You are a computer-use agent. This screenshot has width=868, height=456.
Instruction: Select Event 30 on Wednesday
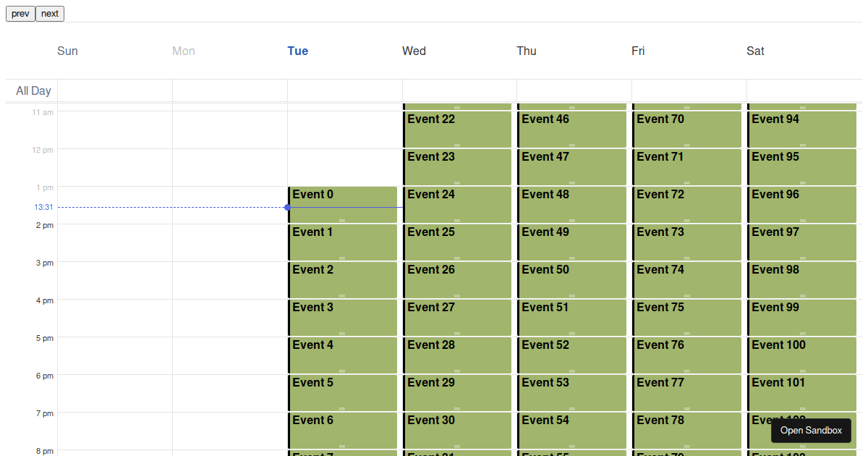pyautogui.click(x=458, y=430)
